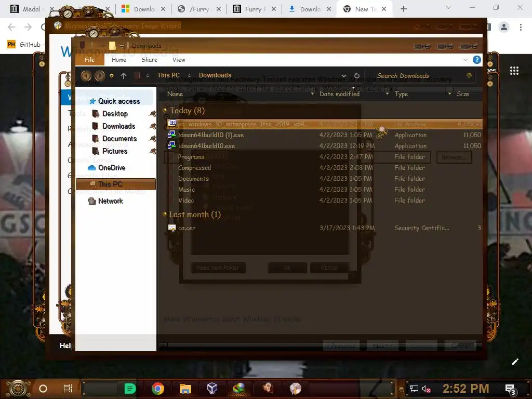Open the Date modified column filter dropdown
The height and width of the screenshot is (399, 532).
[387, 94]
